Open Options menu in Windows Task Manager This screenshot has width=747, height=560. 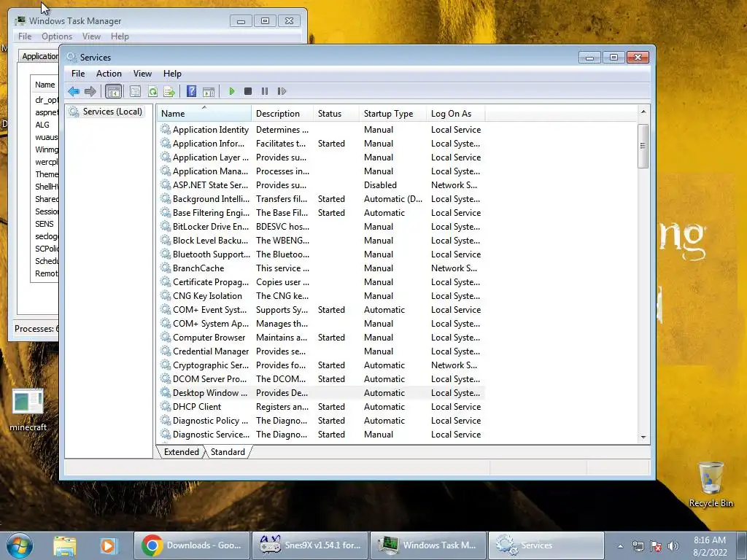[57, 36]
